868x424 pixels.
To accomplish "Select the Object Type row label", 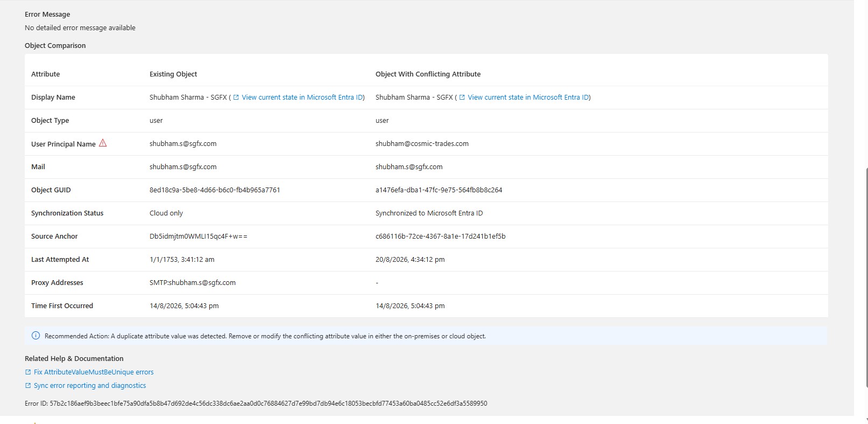I will point(50,121).
